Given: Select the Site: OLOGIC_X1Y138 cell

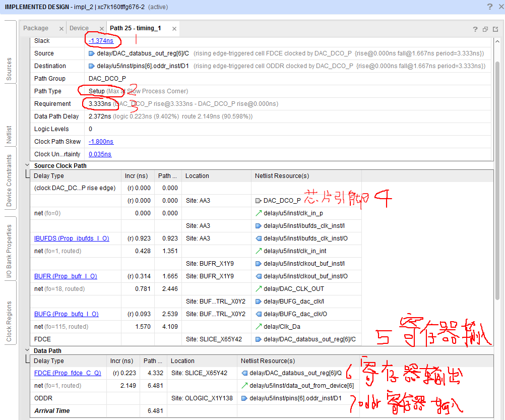Looking at the screenshot, I should click(202, 398).
